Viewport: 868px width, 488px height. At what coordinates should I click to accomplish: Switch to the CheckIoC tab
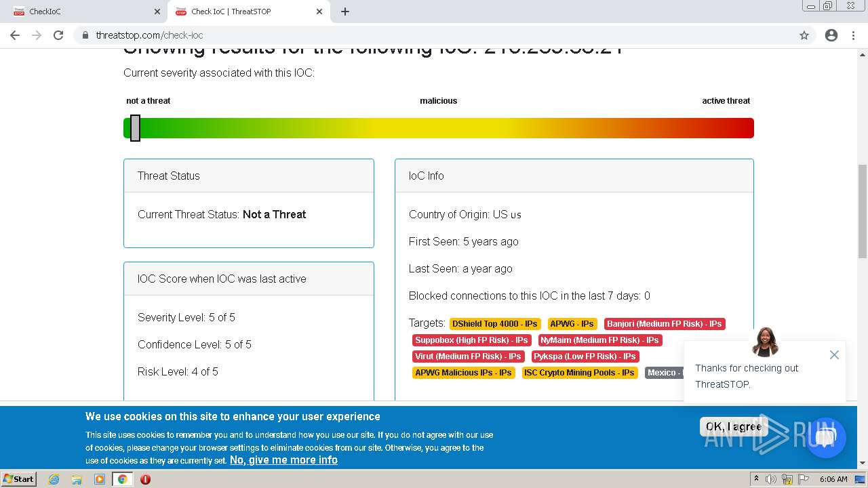pos(85,12)
